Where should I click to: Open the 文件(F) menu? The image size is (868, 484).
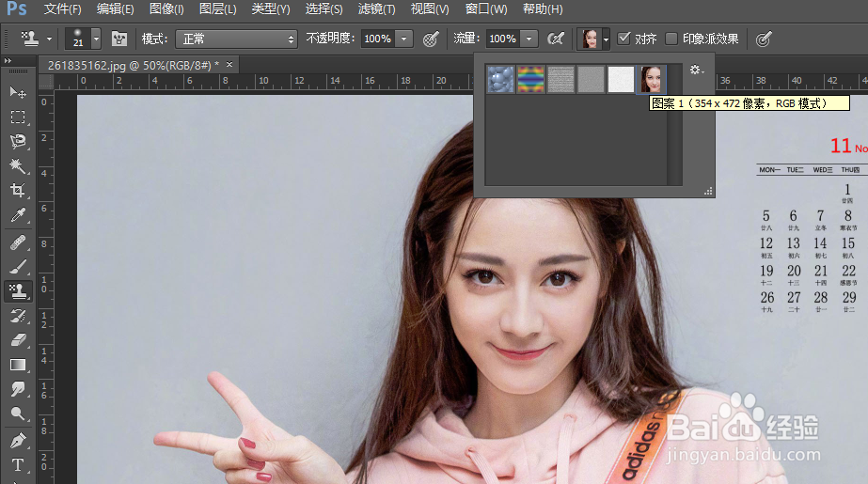(x=63, y=9)
